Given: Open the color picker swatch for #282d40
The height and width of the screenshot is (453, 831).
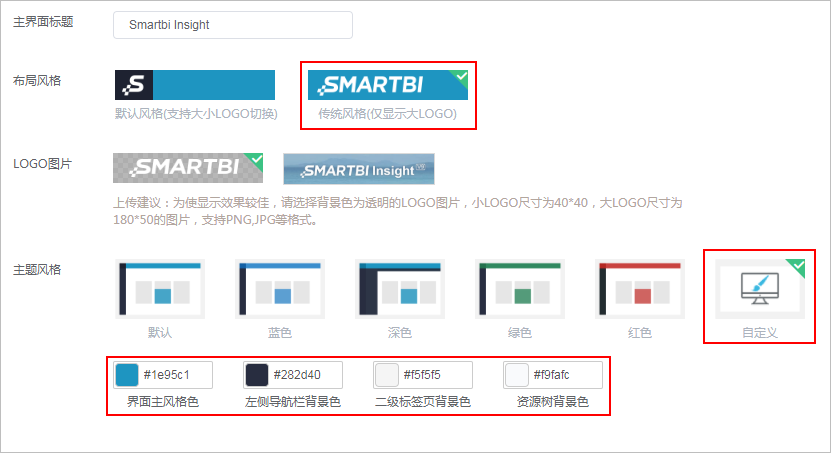Looking at the screenshot, I should [257, 375].
